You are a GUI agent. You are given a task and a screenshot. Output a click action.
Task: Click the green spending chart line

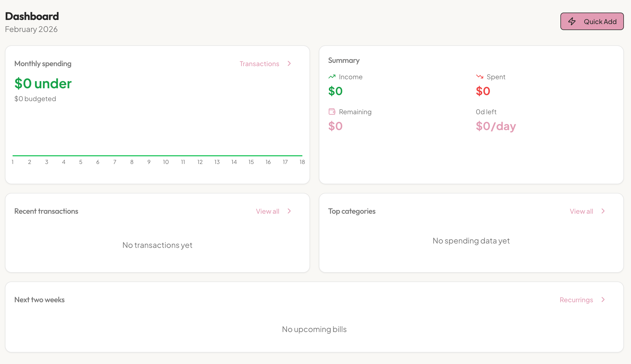157,155
